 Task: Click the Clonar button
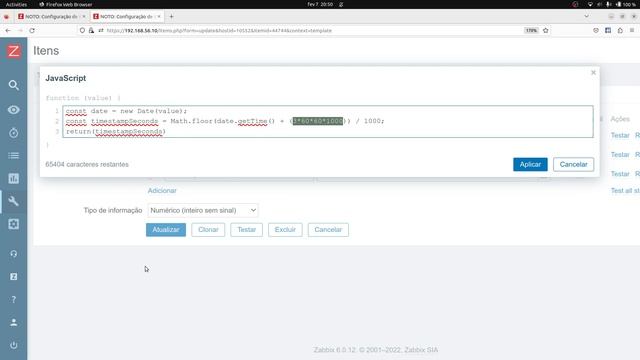208,230
